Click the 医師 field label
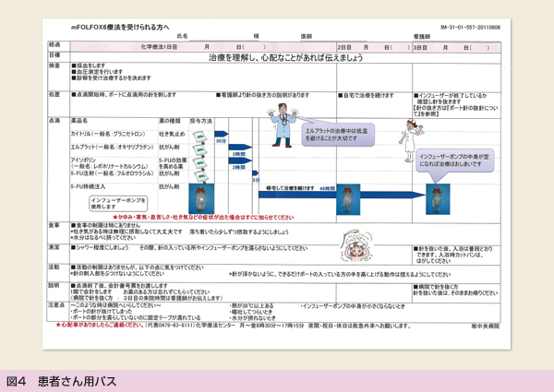Viewport: 554px width, 392px height. (x=307, y=36)
